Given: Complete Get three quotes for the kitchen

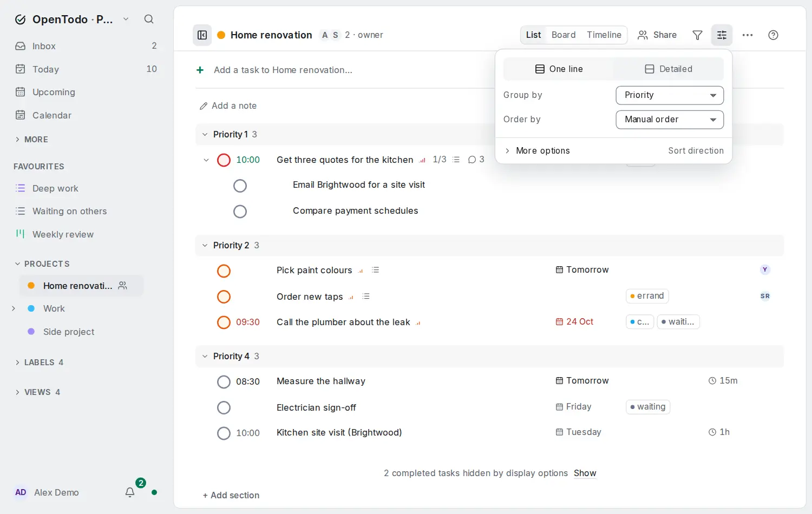Looking at the screenshot, I should pos(224,160).
